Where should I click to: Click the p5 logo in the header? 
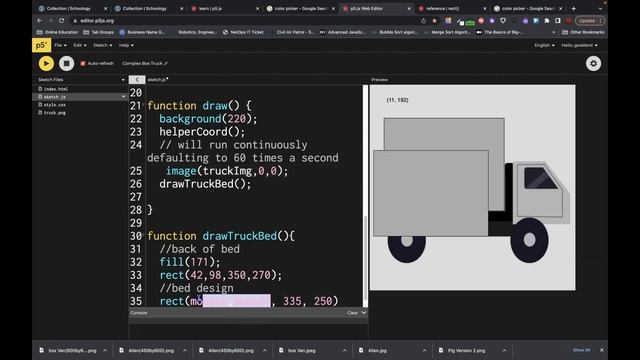(41, 45)
